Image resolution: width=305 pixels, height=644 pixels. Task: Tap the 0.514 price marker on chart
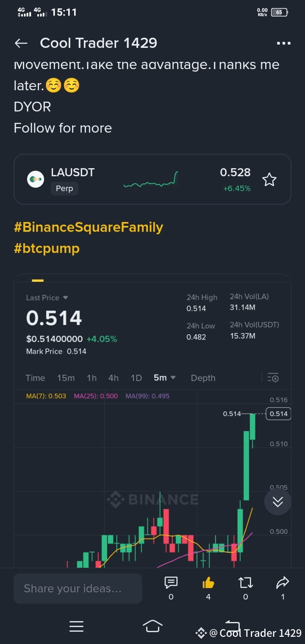[278, 414]
